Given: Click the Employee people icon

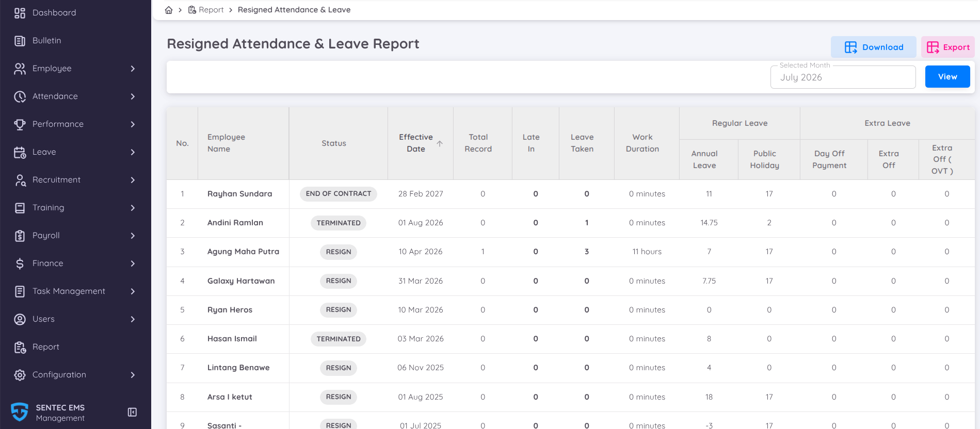Looking at the screenshot, I should coord(20,69).
